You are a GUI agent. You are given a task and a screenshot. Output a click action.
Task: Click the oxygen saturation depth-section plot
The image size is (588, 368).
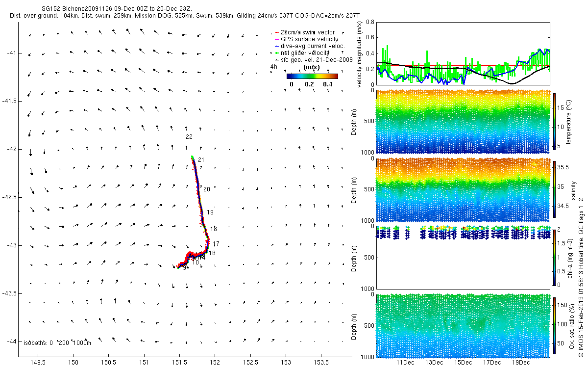463,325
